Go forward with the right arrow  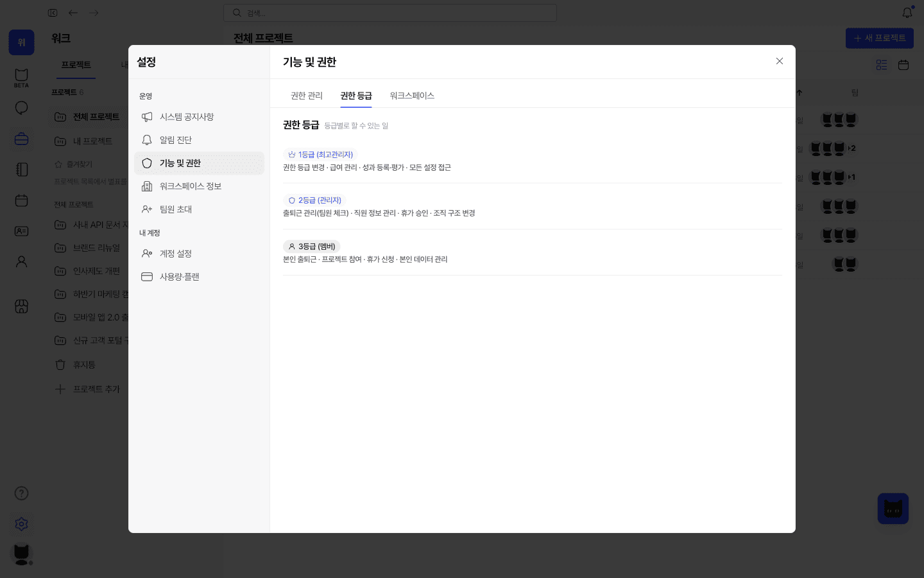click(94, 13)
